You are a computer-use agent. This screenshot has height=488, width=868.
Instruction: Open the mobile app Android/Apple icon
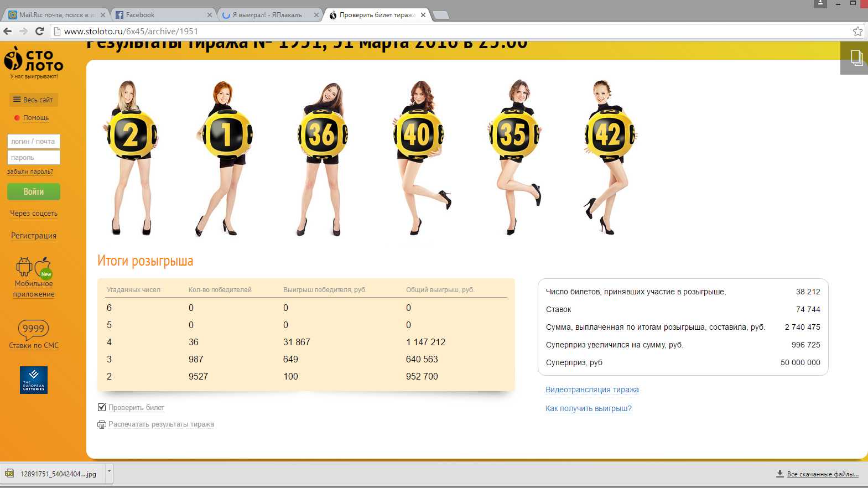click(x=33, y=267)
